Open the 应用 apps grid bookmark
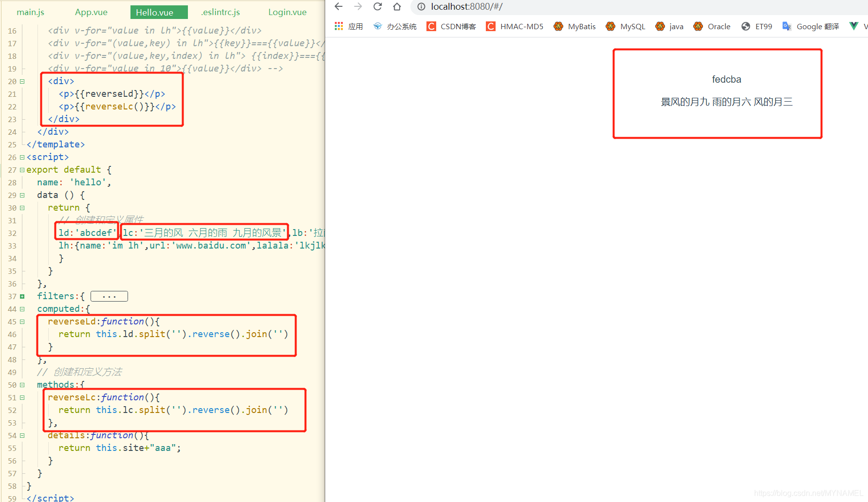Screen dimensions: 868x502 pyautogui.click(x=349, y=26)
